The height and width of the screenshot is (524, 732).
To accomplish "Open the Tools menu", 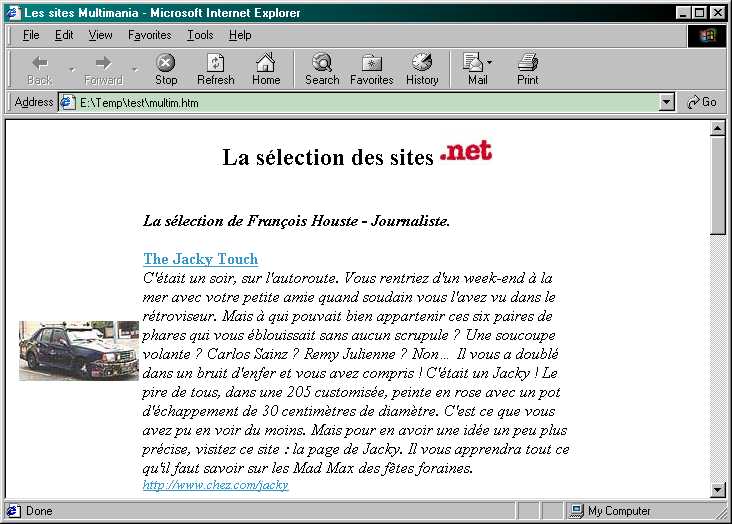I will (x=200, y=35).
